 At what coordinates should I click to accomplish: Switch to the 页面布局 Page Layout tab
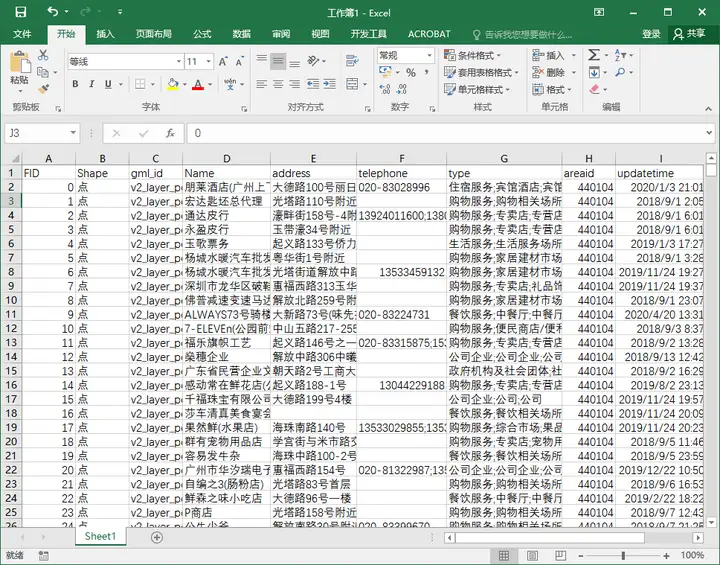pos(153,34)
